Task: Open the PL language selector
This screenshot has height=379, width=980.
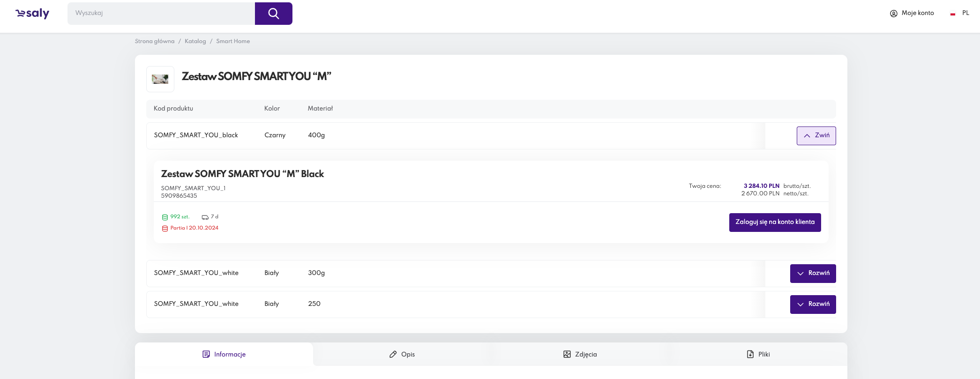Action: pyautogui.click(x=965, y=13)
